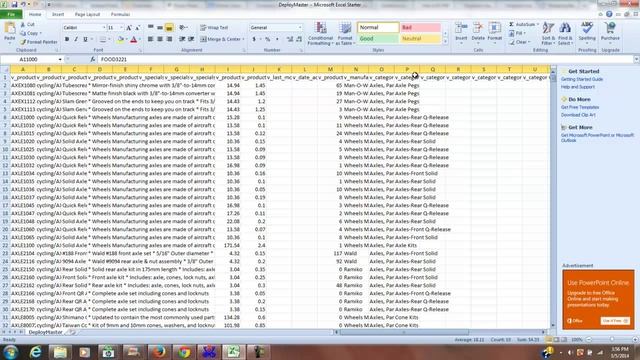
Task: Open the Clear dropdown
Action: pyautogui.click(x=519, y=42)
